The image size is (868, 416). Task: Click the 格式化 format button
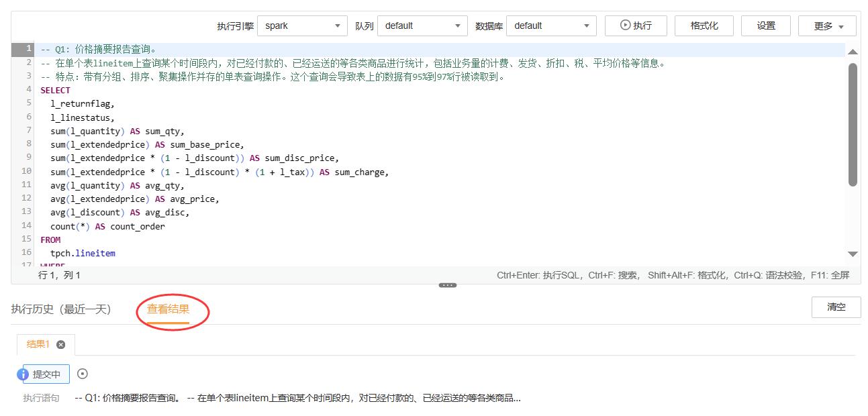704,25
